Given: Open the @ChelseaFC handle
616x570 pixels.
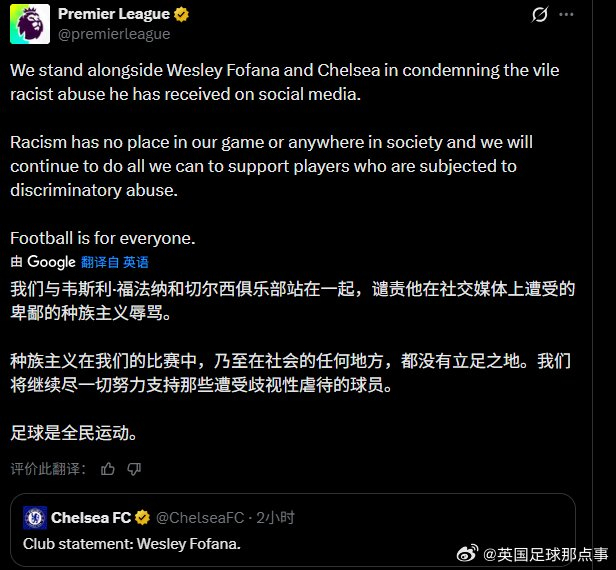Looking at the screenshot, I should (200, 518).
